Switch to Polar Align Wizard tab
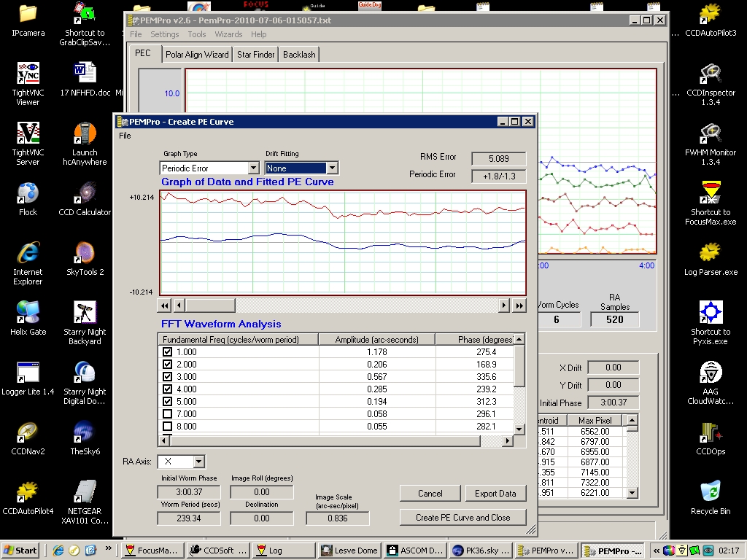Screen dimensions: 747x560 pyautogui.click(x=197, y=54)
